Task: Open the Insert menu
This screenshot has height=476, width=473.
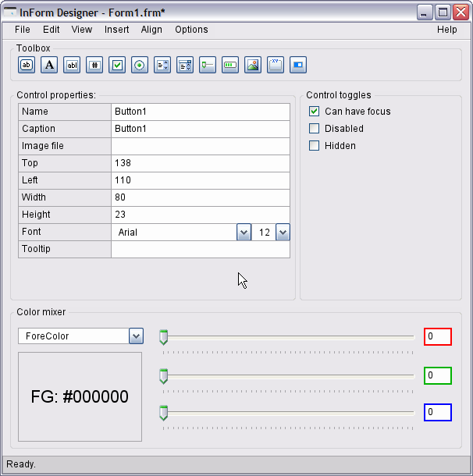Action: click(x=117, y=30)
